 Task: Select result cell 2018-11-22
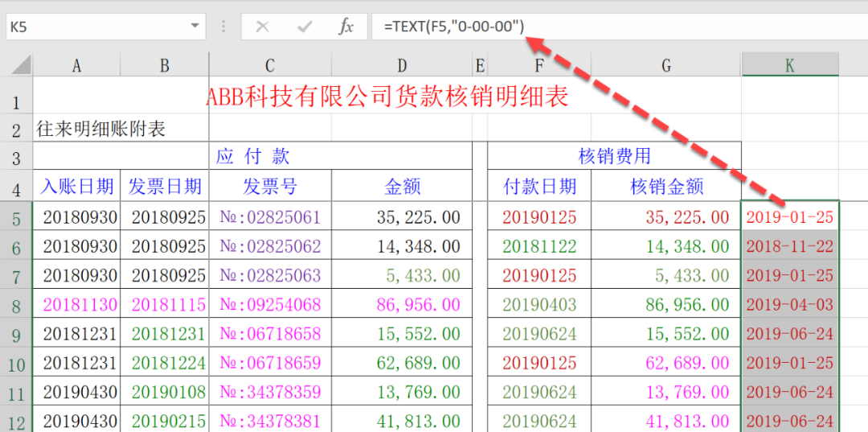point(790,246)
